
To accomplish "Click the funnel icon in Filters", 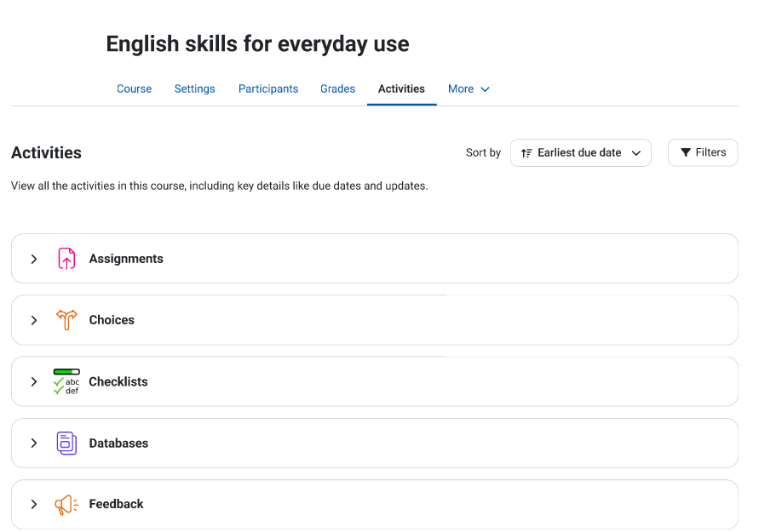I will 686,153.
